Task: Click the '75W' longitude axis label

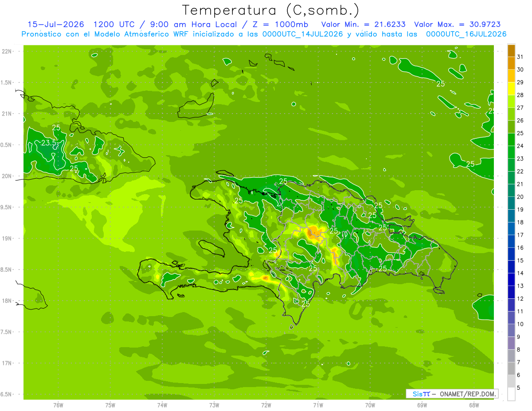Action: click(x=110, y=404)
